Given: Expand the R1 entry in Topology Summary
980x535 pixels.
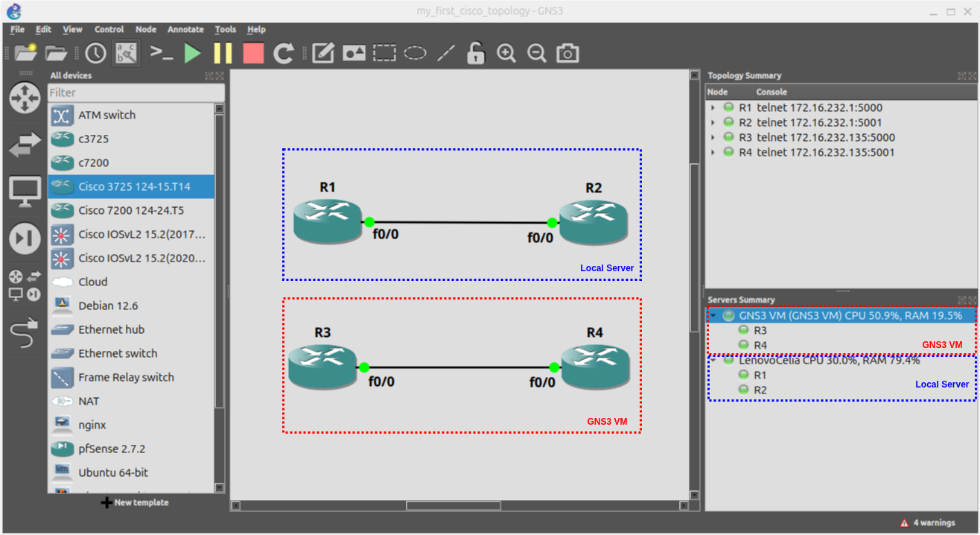Looking at the screenshot, I should (712, 107).
